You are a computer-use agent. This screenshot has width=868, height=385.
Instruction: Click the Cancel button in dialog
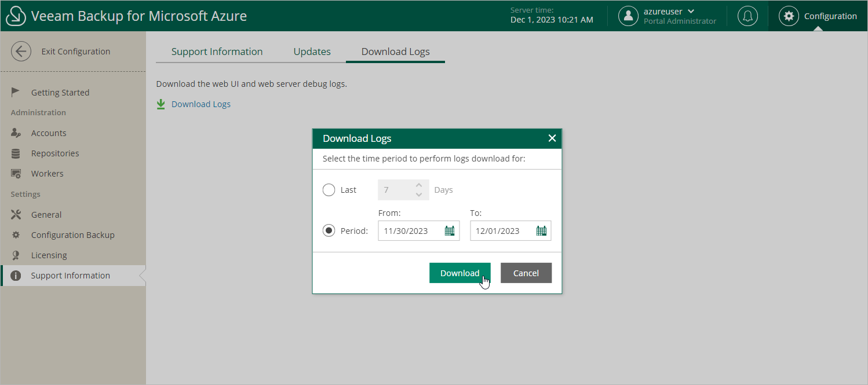pos(526,273)
